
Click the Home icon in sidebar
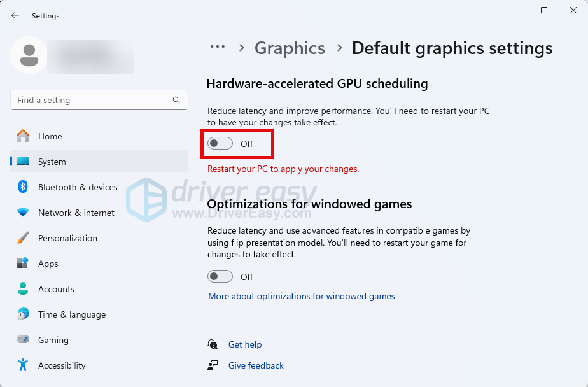pyautogui.click(x=23, y=136)
